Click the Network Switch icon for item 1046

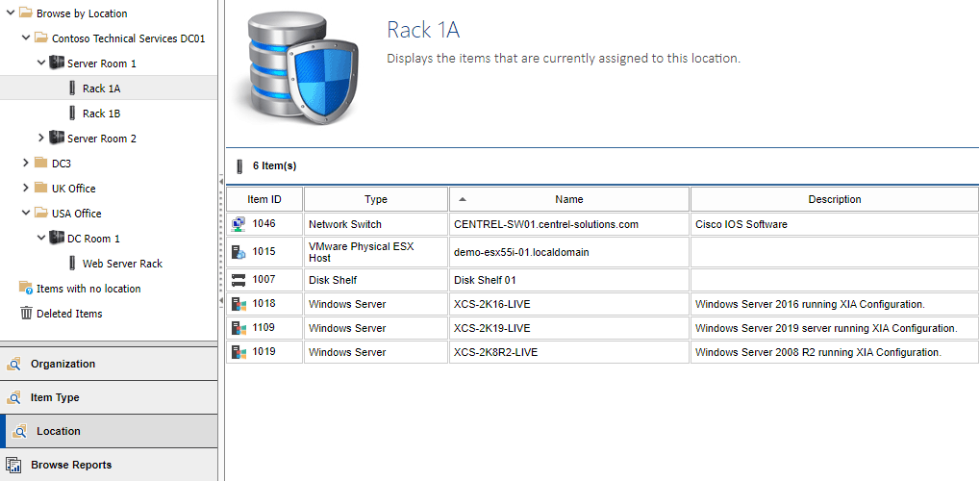pyautogui.click(x=239, y=224)
